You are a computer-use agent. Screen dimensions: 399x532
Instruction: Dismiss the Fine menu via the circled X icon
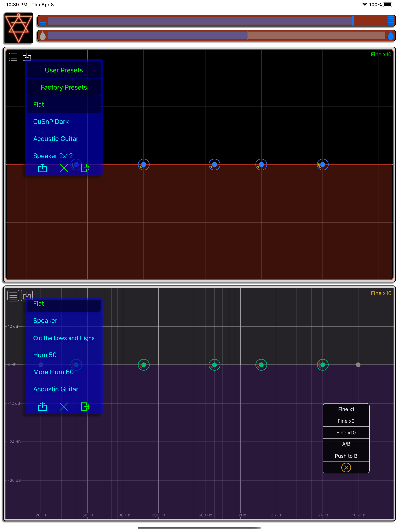click(x=346, y=467)
